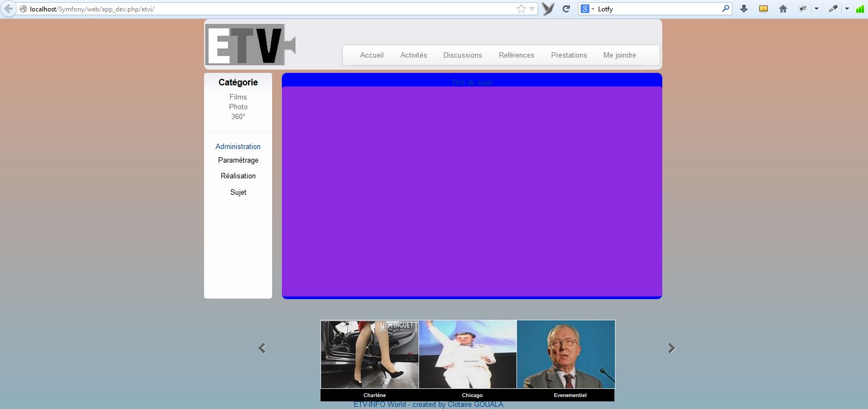Reload the page with the refresh icon
This screenshot has width=868, height=409.
(x=566, y=9)
